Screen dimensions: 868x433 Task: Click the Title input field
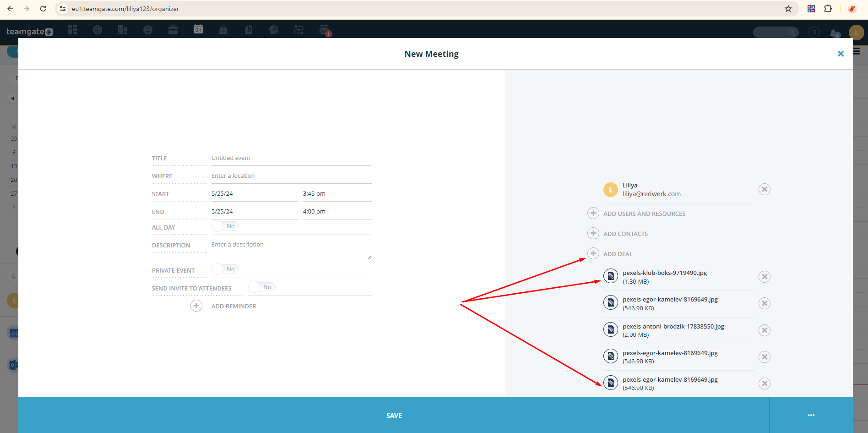(291, 158)
